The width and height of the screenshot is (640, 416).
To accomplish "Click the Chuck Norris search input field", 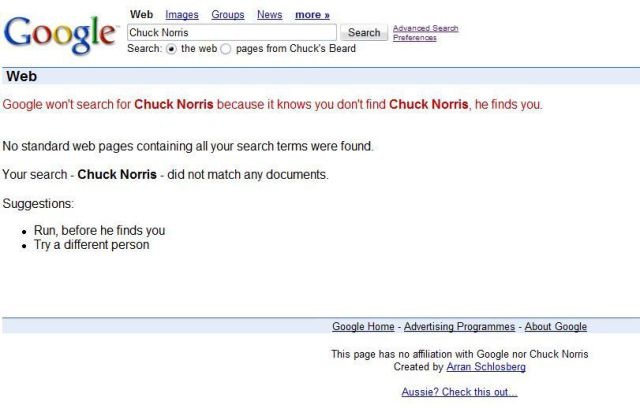I will (231, 33).
